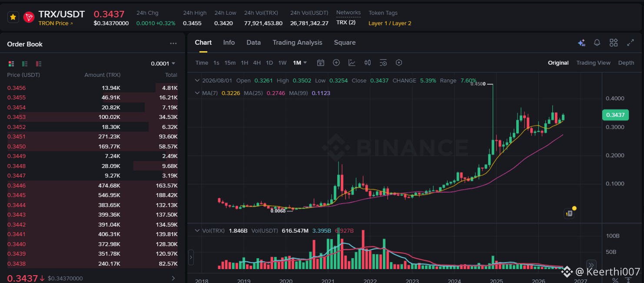Image resolution: width=644 pixels, height=283 pixels.
Task: Open the chart display settings icon
Action: (383, 63)
